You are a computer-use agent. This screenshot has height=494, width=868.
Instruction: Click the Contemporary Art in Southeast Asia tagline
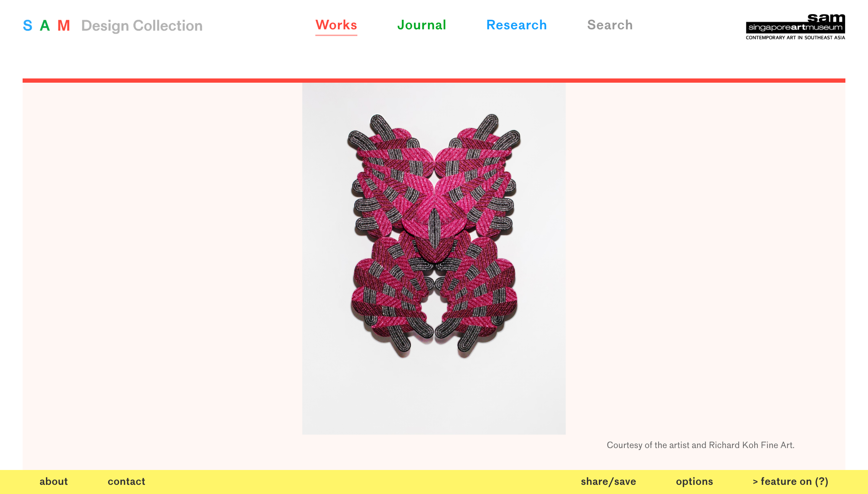coord(795,38)
